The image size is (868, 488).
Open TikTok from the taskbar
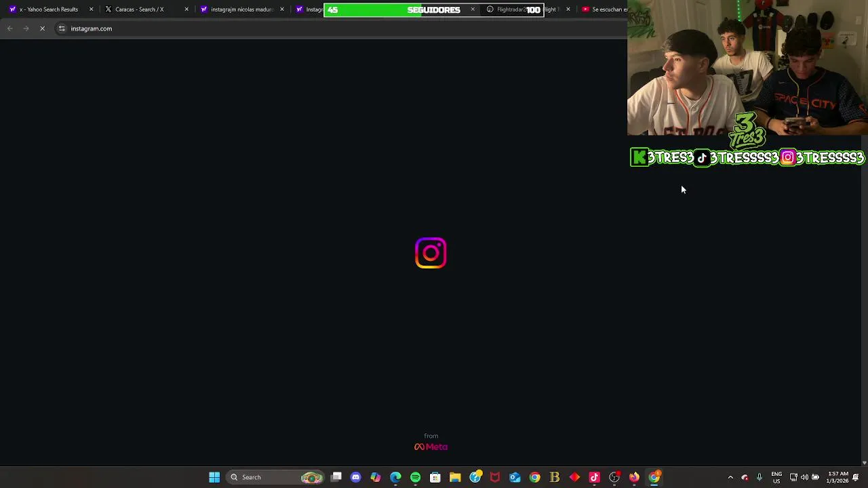[595, 477]
